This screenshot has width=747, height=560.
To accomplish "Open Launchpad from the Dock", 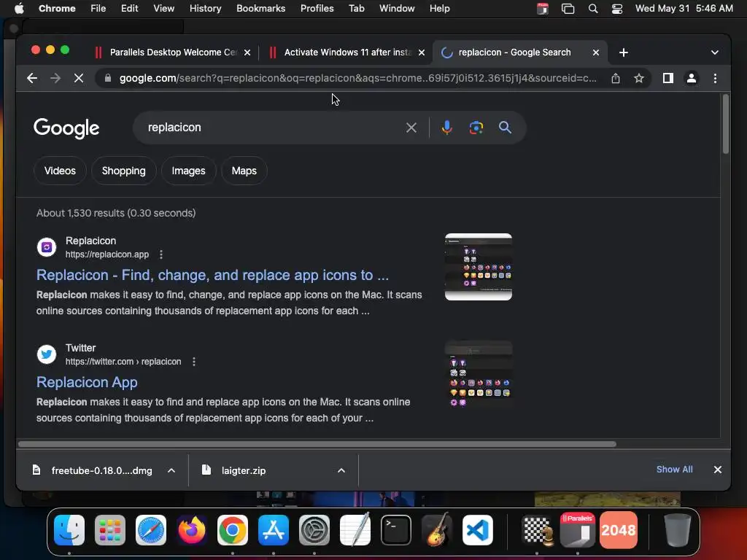I will tap(110, 530).
